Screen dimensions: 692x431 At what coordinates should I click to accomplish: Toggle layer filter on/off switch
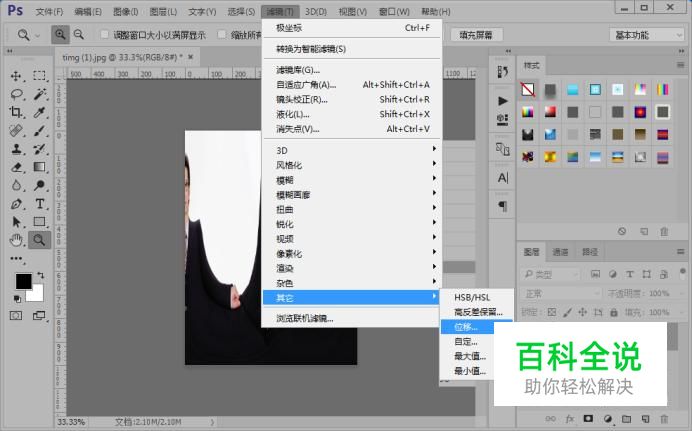682,271
